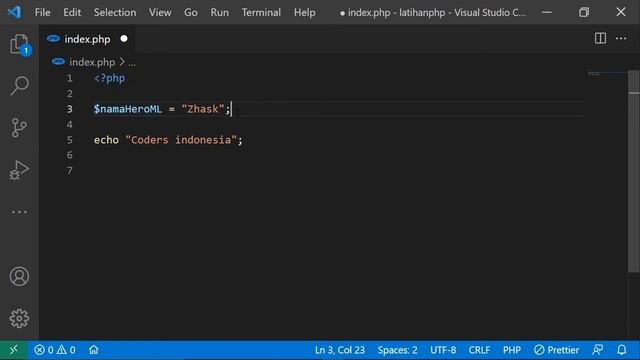The height and width of the screenshot is (360, 640).
Task: Click the index.php breadcrumb
Action: pos(92,62)
